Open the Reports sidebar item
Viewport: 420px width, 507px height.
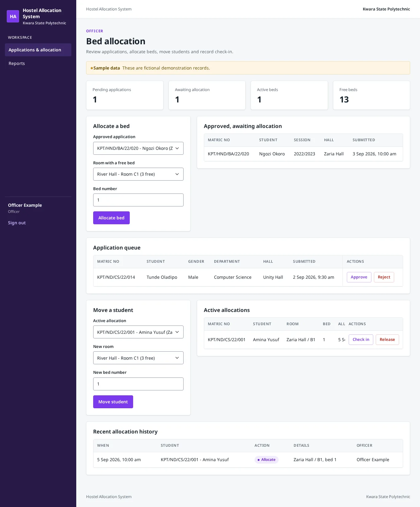coord(38,63)
